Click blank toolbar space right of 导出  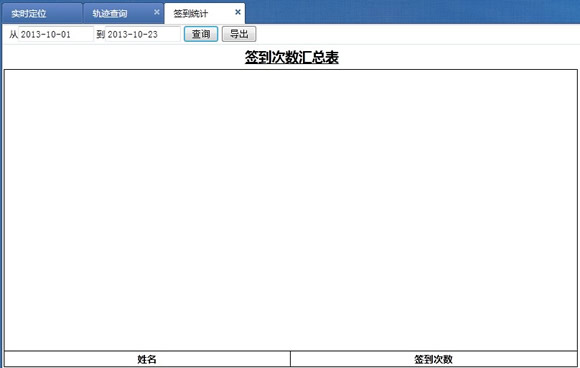point(417,34)
